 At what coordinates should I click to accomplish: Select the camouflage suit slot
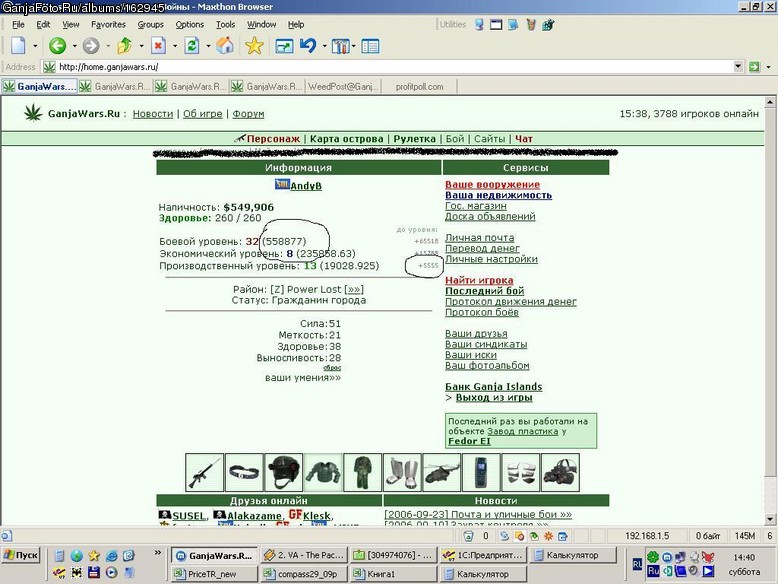[x=363, y=472]
